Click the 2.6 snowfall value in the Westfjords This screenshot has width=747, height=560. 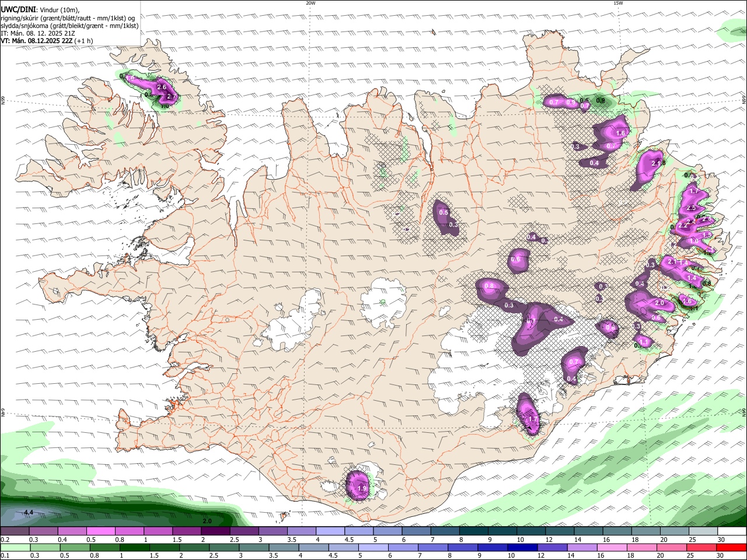(x=162, y=87)
